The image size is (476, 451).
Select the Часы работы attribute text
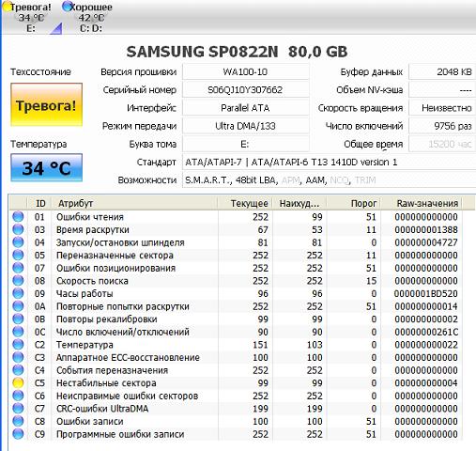tap(84, 294)
